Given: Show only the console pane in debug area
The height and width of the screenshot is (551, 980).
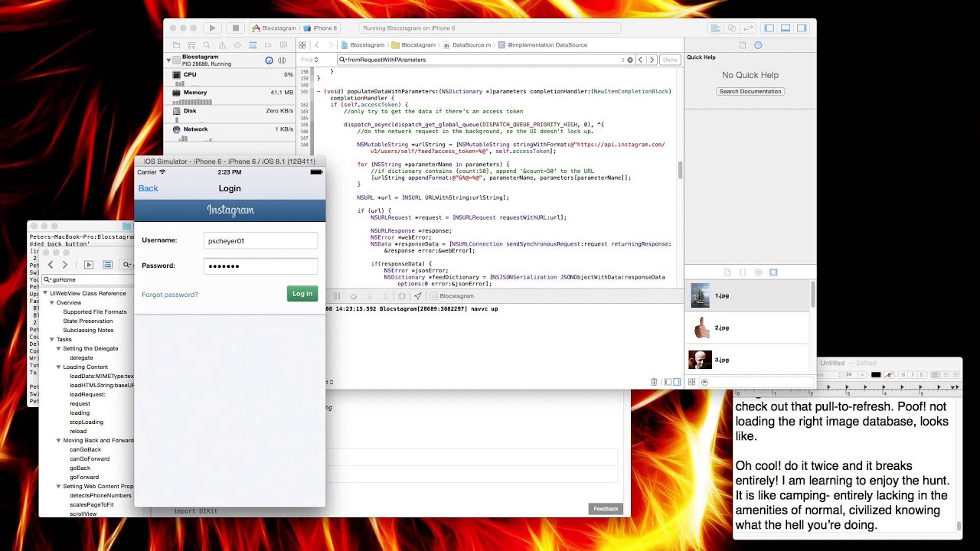Looking at the screenshot, I should [x=678, y=382].
